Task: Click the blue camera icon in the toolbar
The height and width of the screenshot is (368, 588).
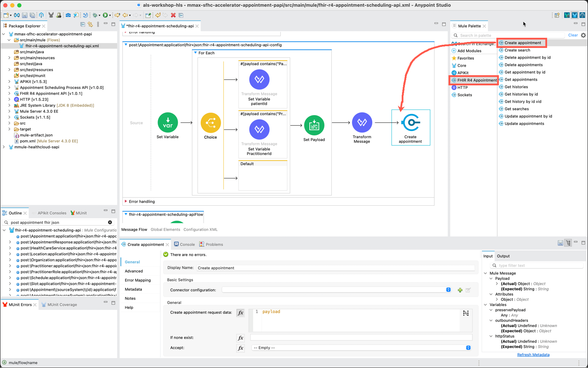Action: tap(68, 15)
